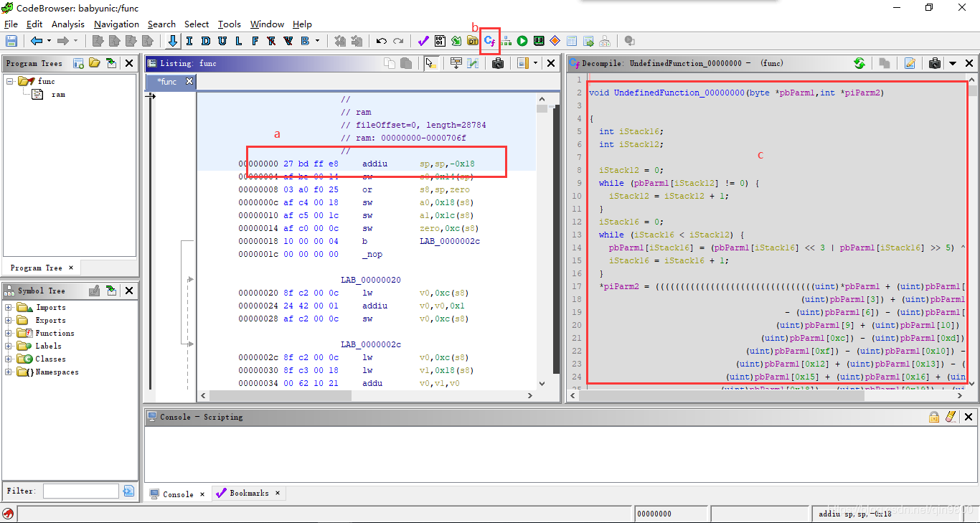The height and width of the screenshot is (523, 980).
Task: Click the Save program icon
Action: (x=11, y=41)
